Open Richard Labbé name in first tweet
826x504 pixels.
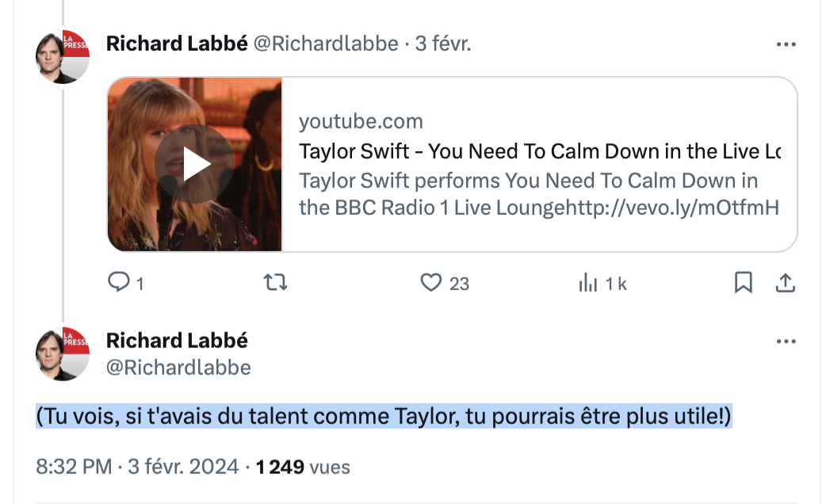click(x=177, y=44)
